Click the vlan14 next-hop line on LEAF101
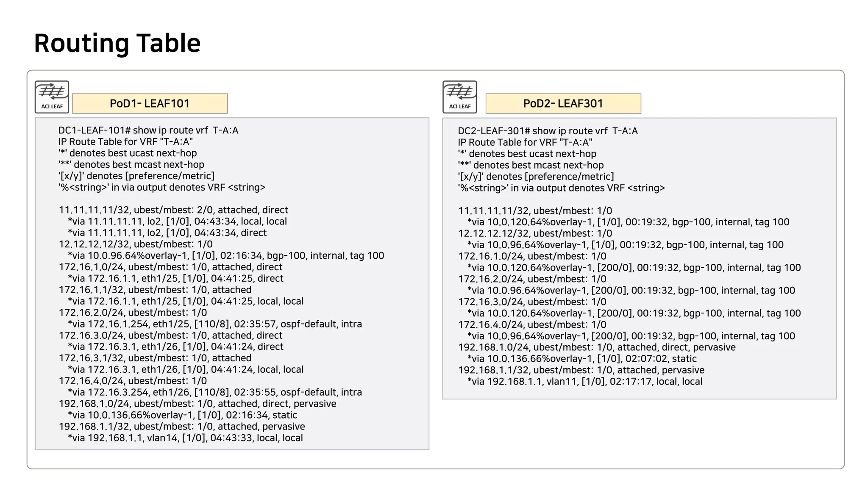This screenshot has width=868, height=488. [x=185, y=438]
